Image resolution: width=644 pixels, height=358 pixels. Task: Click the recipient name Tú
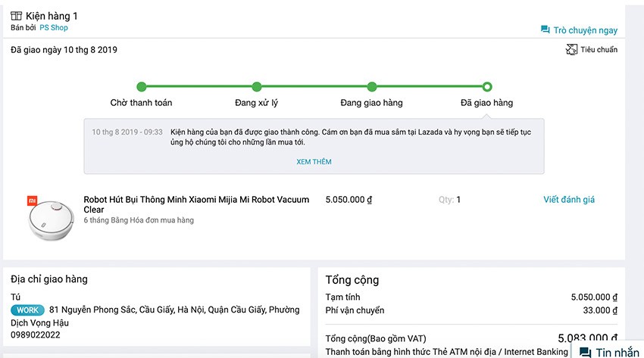15,297
